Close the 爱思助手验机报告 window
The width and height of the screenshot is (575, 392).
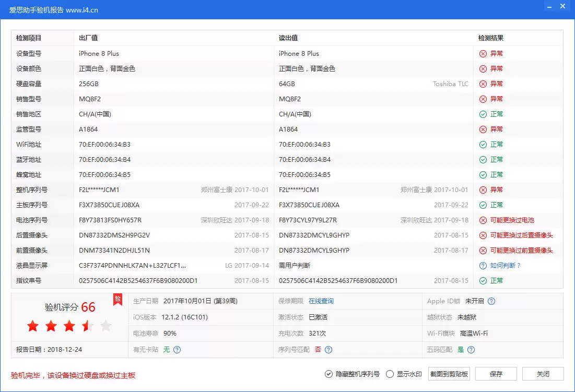coord(562,6)
